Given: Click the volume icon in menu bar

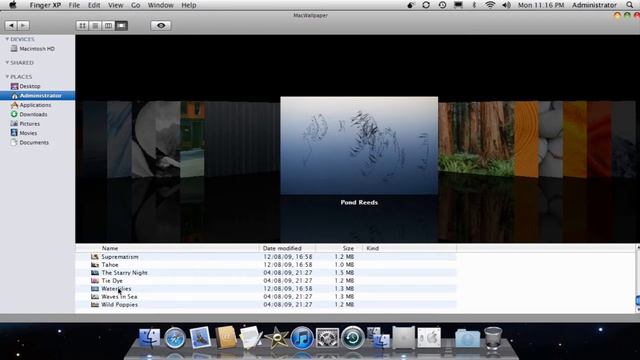Looking at the screenshot, I should pyautogui.click(x=506, y=5).
